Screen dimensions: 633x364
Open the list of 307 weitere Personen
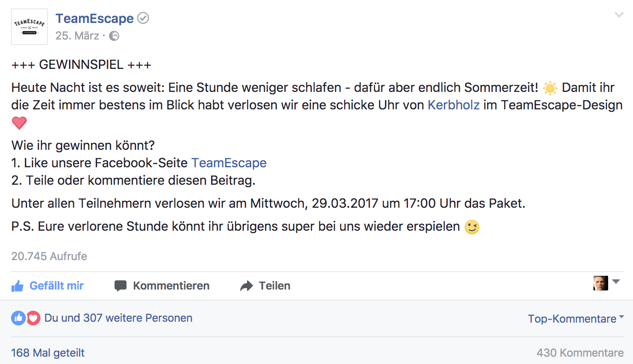(118, 318)
